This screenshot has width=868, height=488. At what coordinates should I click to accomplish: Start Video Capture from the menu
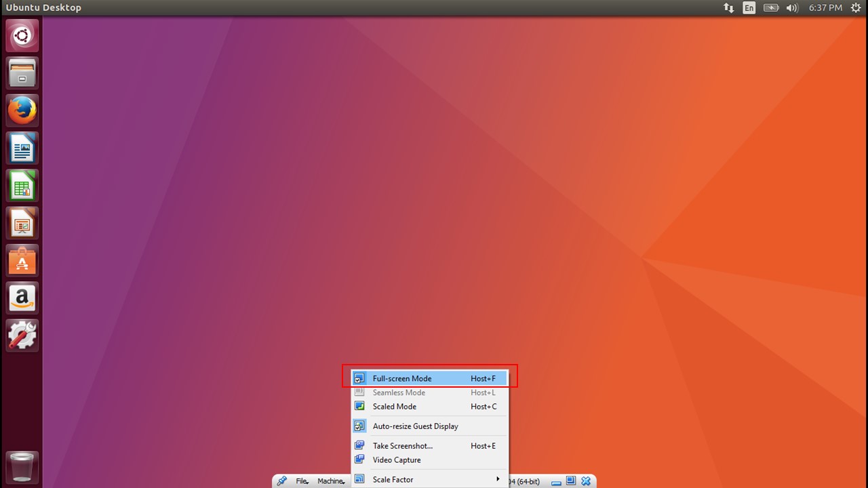[x=397, y=460]
